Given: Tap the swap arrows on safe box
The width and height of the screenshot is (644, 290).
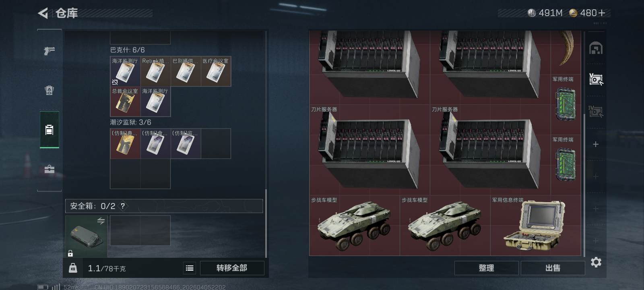Looking at the screenshot, I should [x=101, y=221].
